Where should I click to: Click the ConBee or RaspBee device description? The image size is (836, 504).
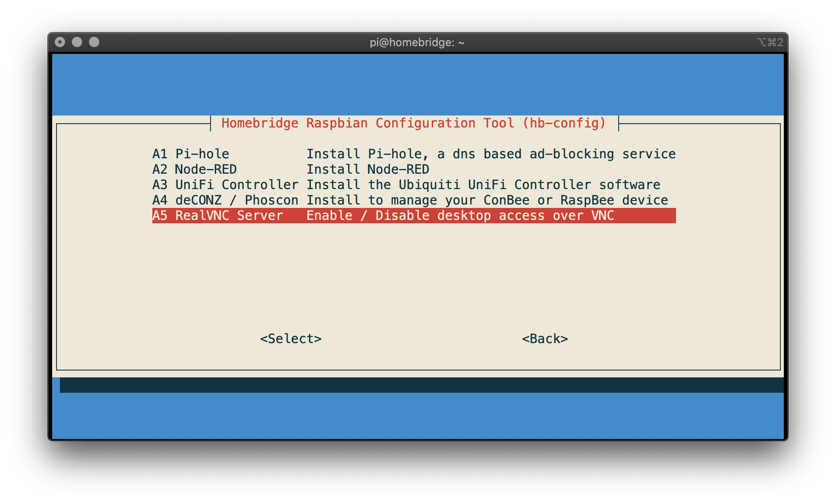487,200
